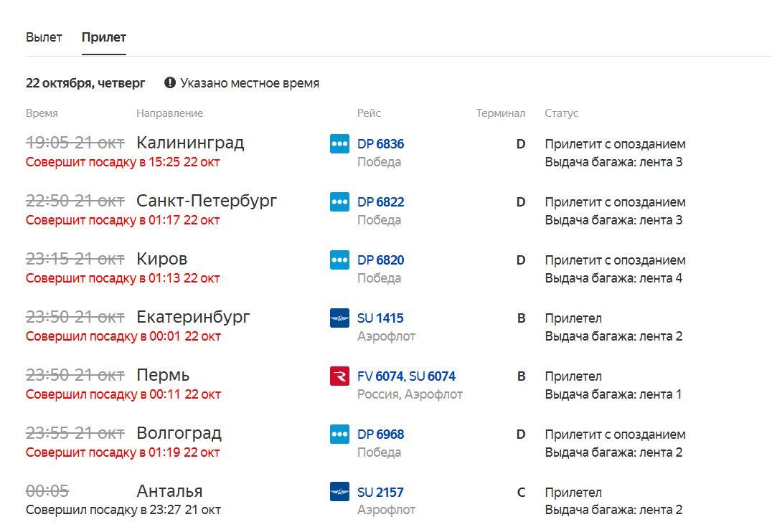Follow the DP 6820 flight link
The image size is (772, 532).
coord(380,260)
